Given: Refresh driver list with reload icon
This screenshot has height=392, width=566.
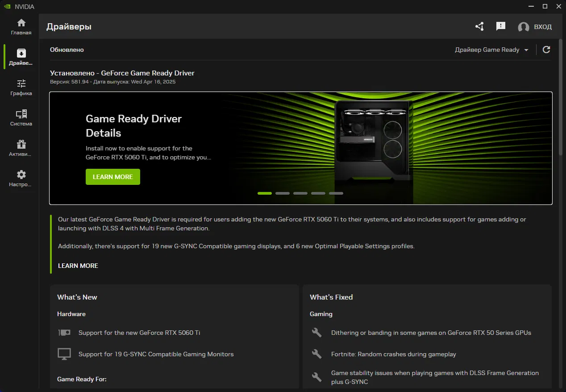Looking at the screenshot, I should coord(546,50).
